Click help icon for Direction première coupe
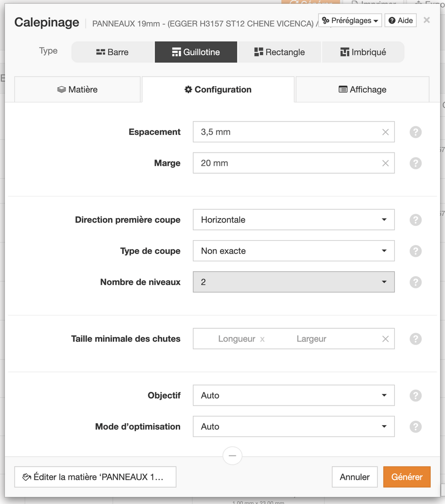Viewport: 445px width, 504px height. (415, 220)
